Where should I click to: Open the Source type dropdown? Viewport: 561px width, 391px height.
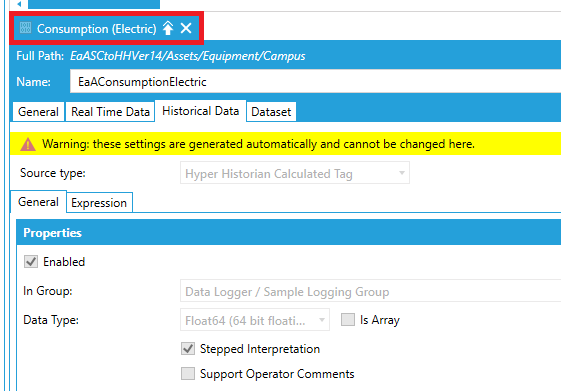[295, 173]
